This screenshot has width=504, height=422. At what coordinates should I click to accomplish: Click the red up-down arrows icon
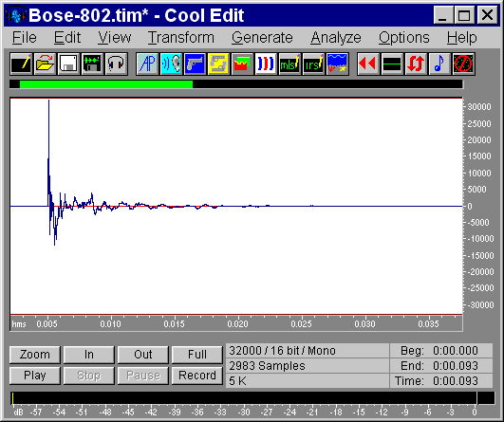pyautogui.click(x=416, y=64)
